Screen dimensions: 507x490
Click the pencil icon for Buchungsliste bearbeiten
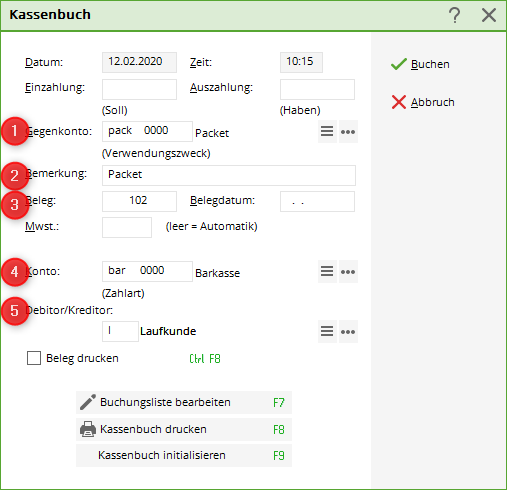point(88,402)
